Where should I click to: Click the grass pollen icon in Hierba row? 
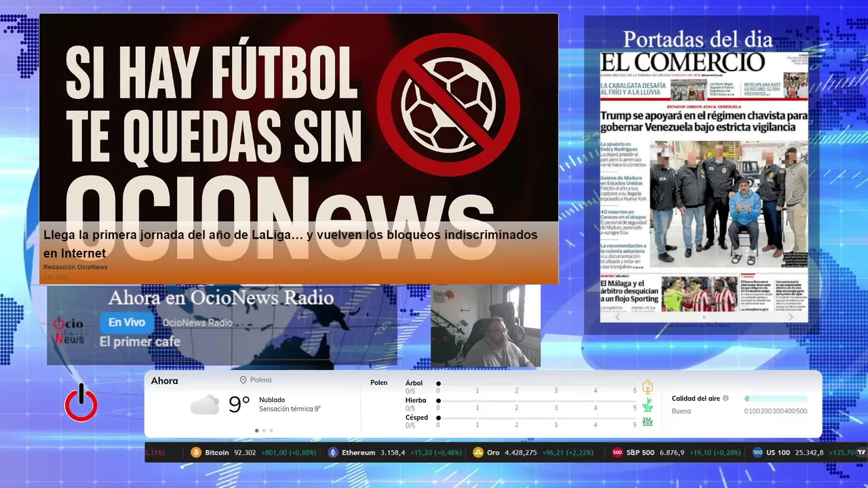click(x=647, y=405)
